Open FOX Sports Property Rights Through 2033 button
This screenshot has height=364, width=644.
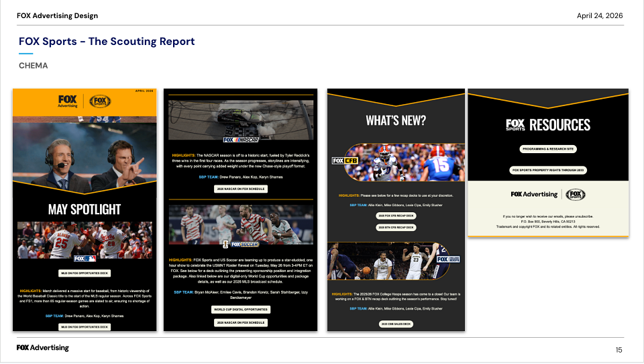pos(548,170)
